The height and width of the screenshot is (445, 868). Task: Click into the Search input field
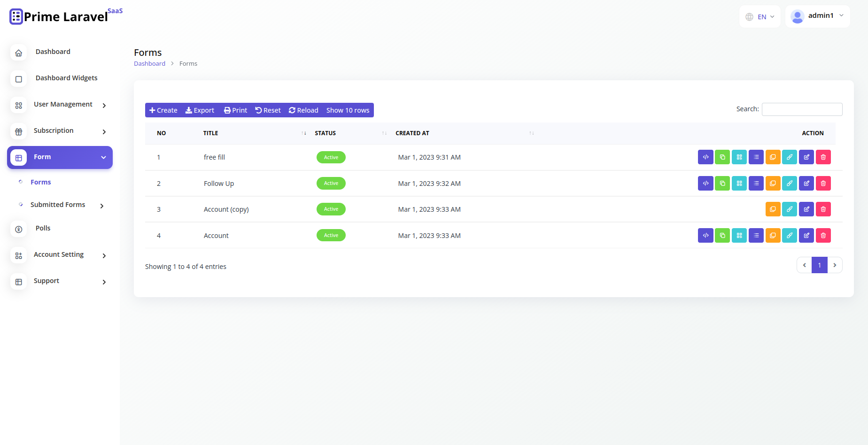point(802,109)
